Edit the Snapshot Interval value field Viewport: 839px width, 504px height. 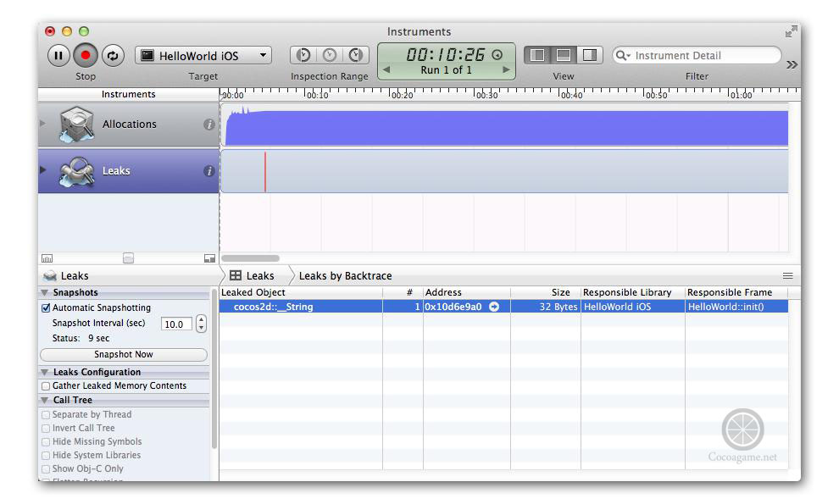coord(176,324)
